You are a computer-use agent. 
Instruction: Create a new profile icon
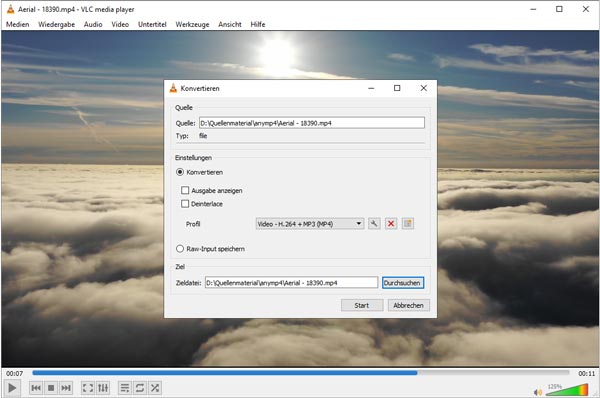coord(408,223)
